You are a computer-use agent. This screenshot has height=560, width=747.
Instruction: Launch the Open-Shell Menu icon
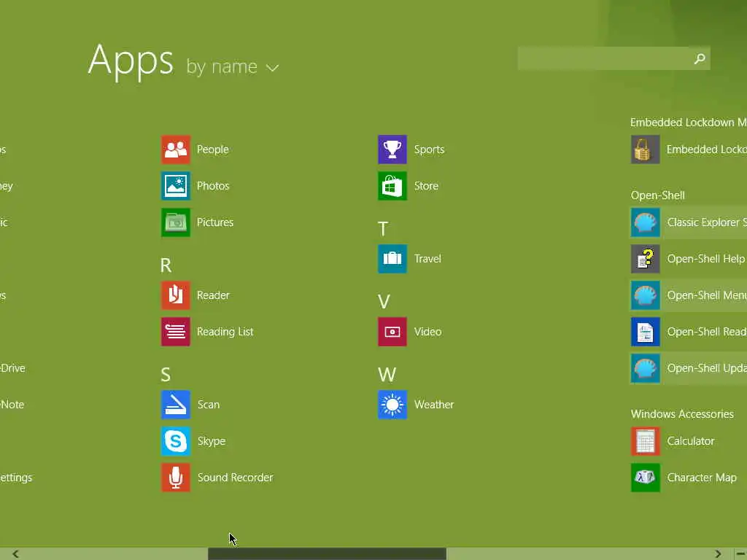(x=646, y=295)
